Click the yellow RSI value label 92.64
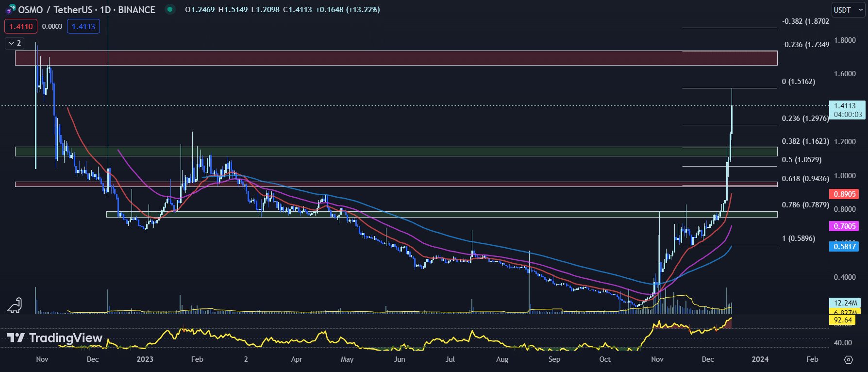868x372 pixels. 842,320
